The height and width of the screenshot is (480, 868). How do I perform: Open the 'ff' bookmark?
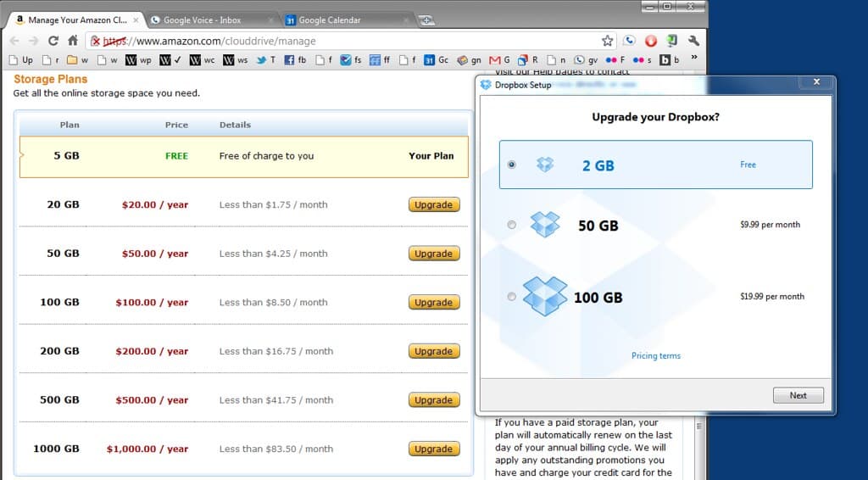point(380,60)
